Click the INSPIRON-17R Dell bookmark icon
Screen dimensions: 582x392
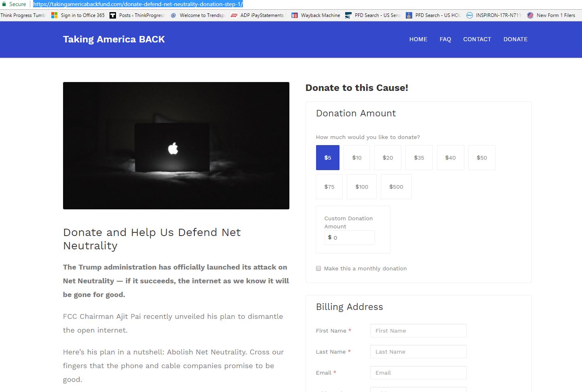tap(470, 15)
